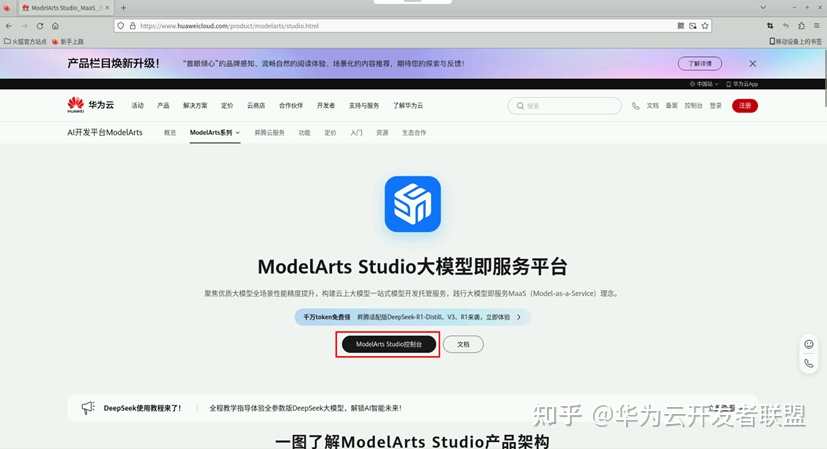Image resolution: width=827 pixels, height=449 pixels.
Task: Click the red 注册 button
Action: [x=744, y=106]
